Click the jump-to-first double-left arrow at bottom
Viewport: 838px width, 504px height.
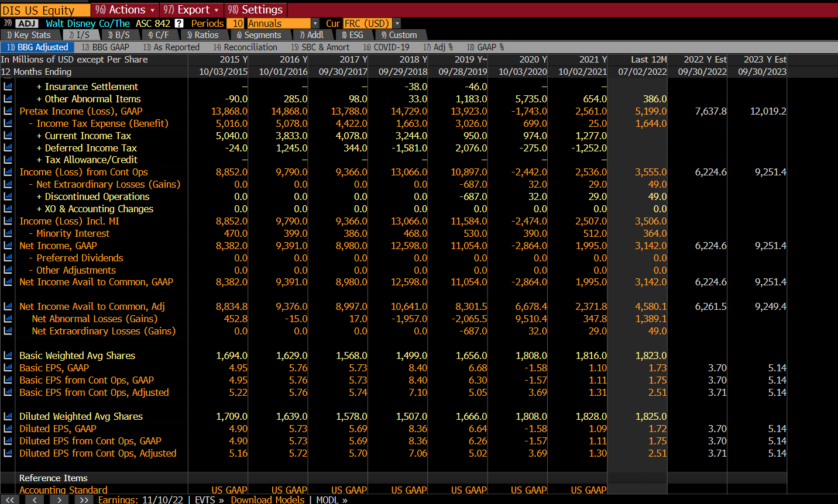pyautogui.click(x=10, y=500)
